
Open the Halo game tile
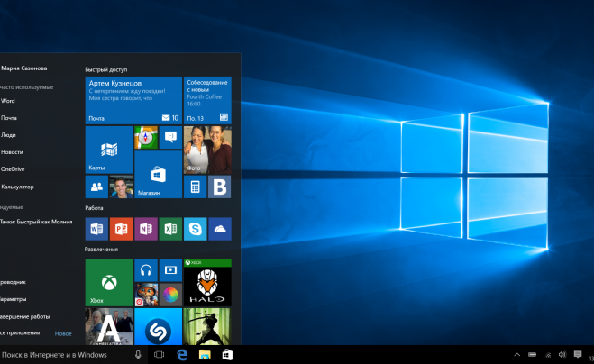206,282
